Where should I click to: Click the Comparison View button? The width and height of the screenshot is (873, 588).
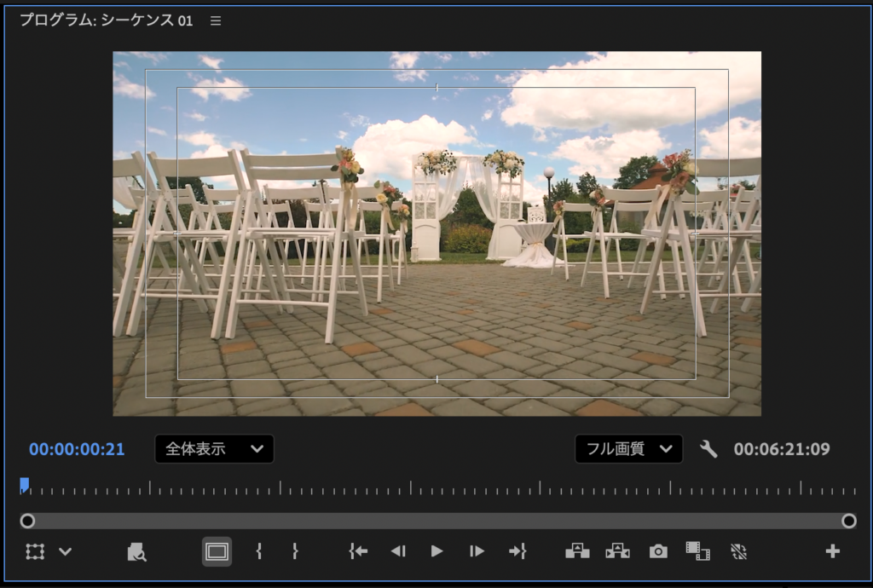click(697, 551)
